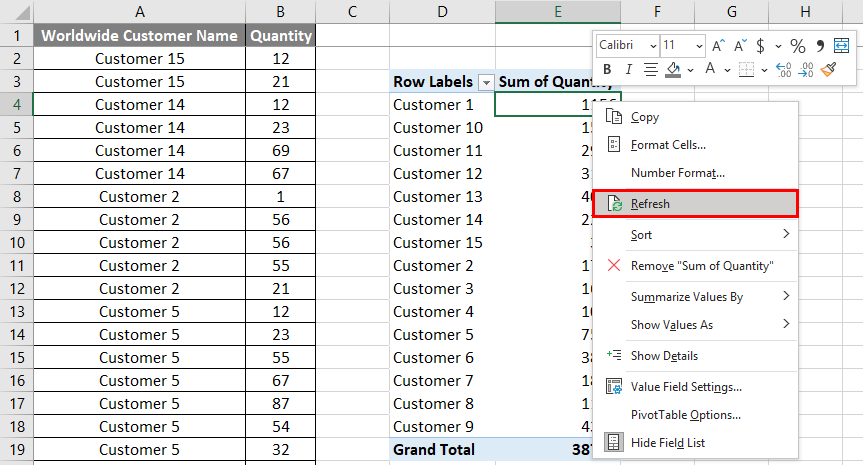Viewport: 863px width, 465px height.
Task: Apply font color letter A
Action: point(711,69)
